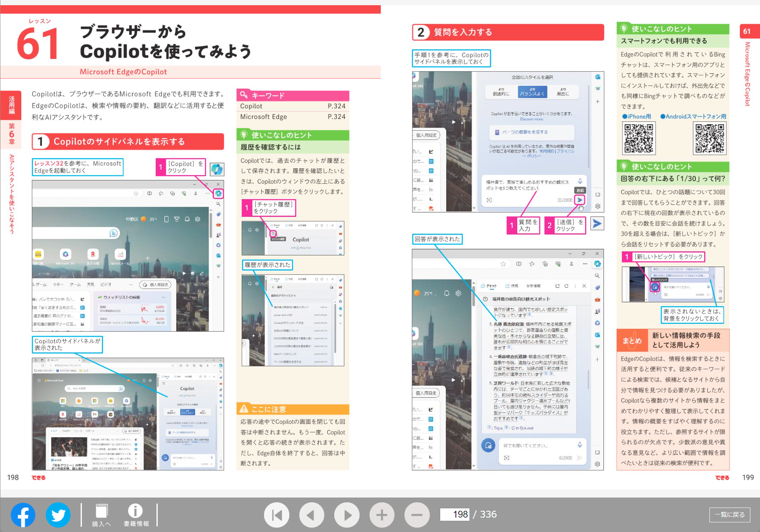Click the キーワード heading
Screen dimensions: 760x532
pyautogui.click(x=293, y=95)
